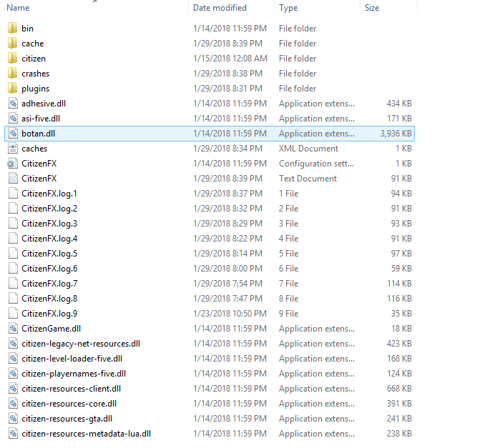
Task: Select citizen-resources-gta.dll file name
Action: 67,419
